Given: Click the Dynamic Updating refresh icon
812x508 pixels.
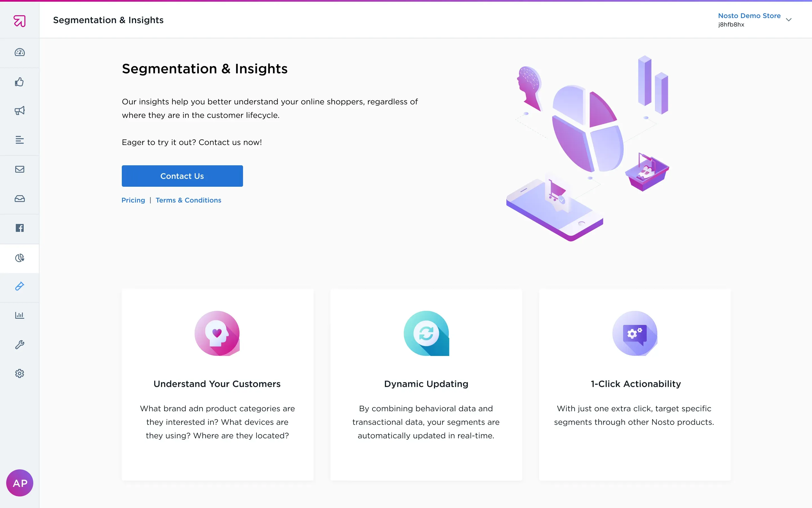Looking at the screenshot, I should tap(426, 333).
